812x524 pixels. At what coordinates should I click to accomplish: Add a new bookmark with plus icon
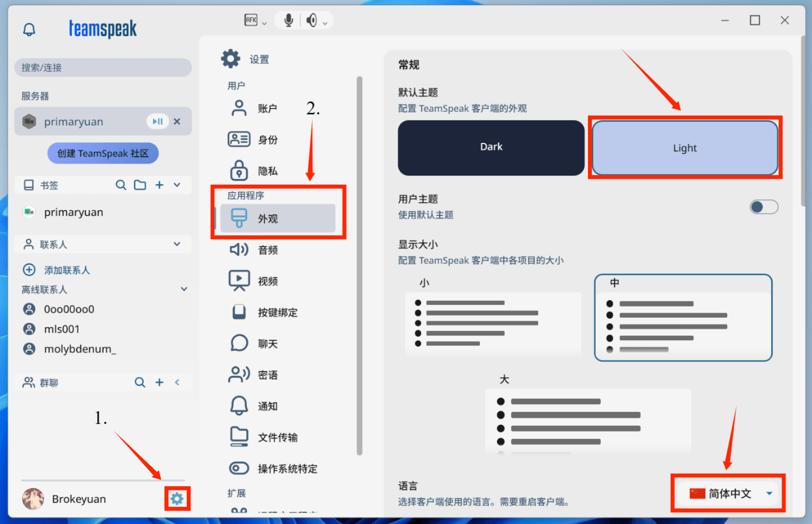(x=160, y=185)
